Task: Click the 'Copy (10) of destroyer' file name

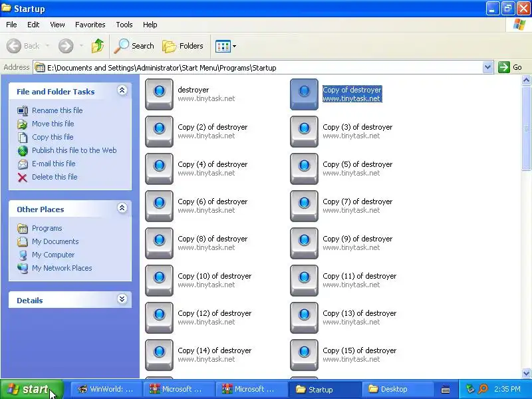Action: (214, 276)
